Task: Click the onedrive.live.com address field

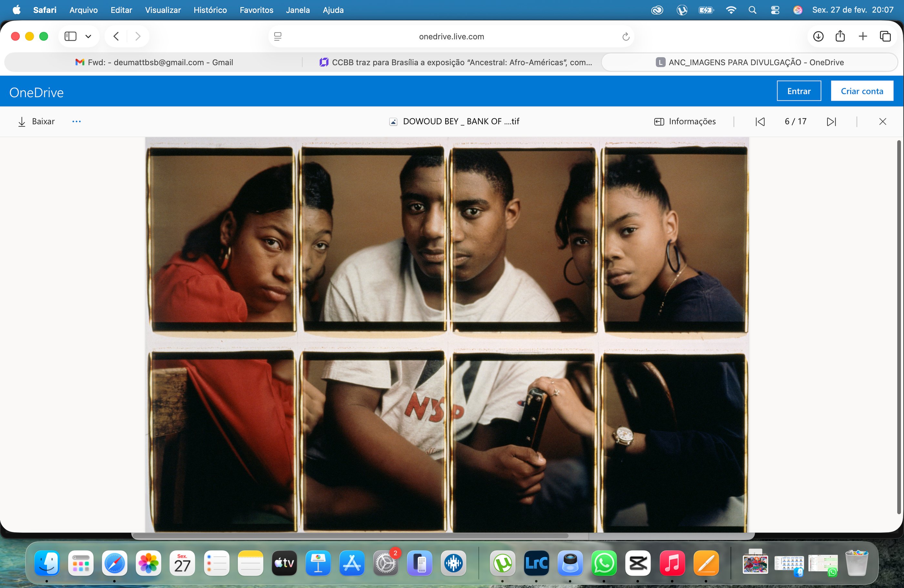Action: tap(451, 37)
